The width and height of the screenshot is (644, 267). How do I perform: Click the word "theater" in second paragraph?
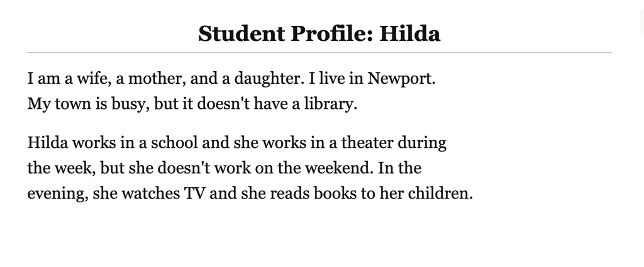pyautogui.click(x=367, y=143)
